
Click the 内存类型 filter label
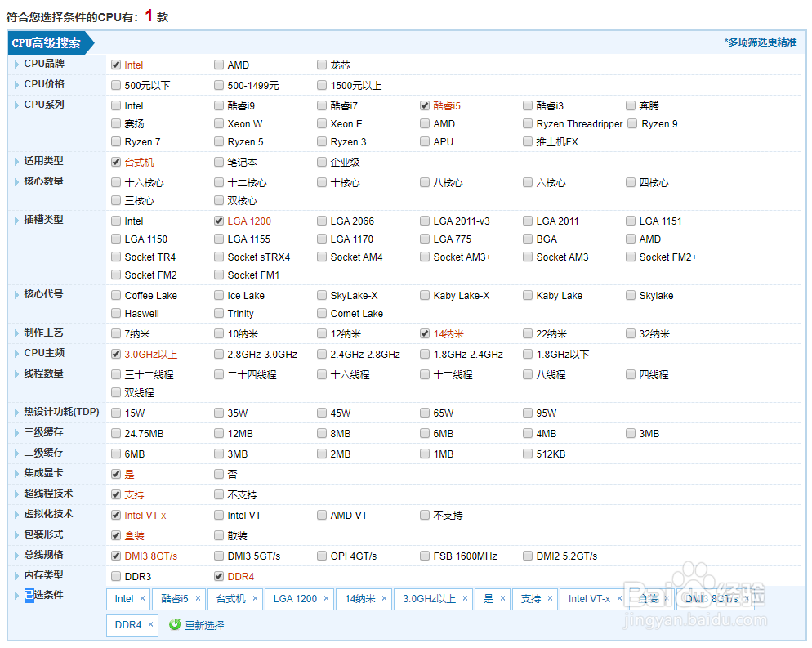pos(43,575)
